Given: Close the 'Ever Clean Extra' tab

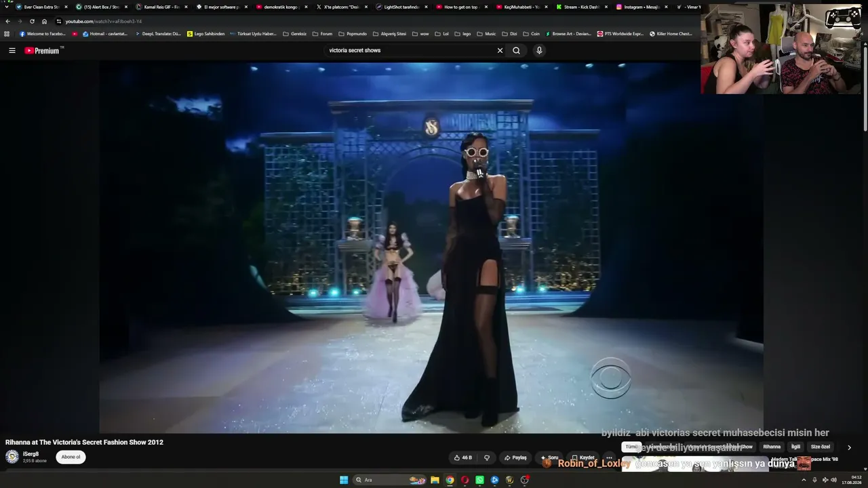Looking at the screenshot, I should click(x=66, y=7).
